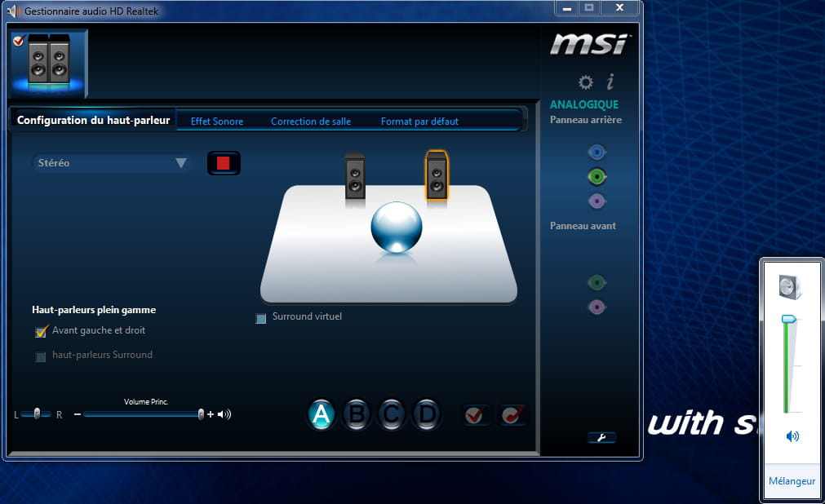
Task: Click the red checkmark set-default button
Action: pos(477,415)
